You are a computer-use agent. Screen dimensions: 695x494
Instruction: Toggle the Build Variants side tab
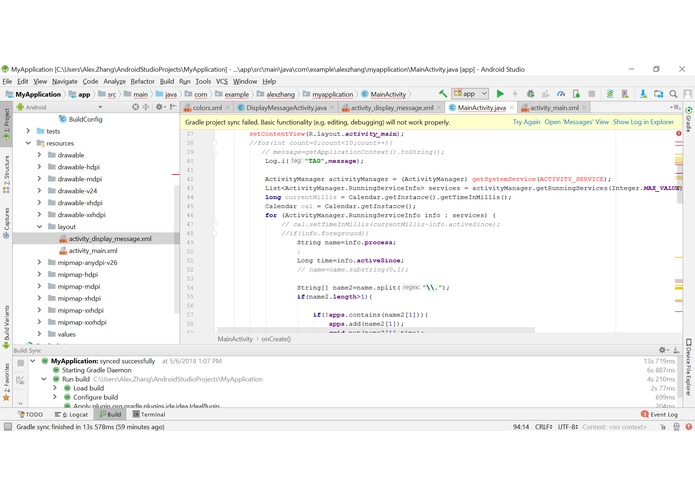(6, 326)
